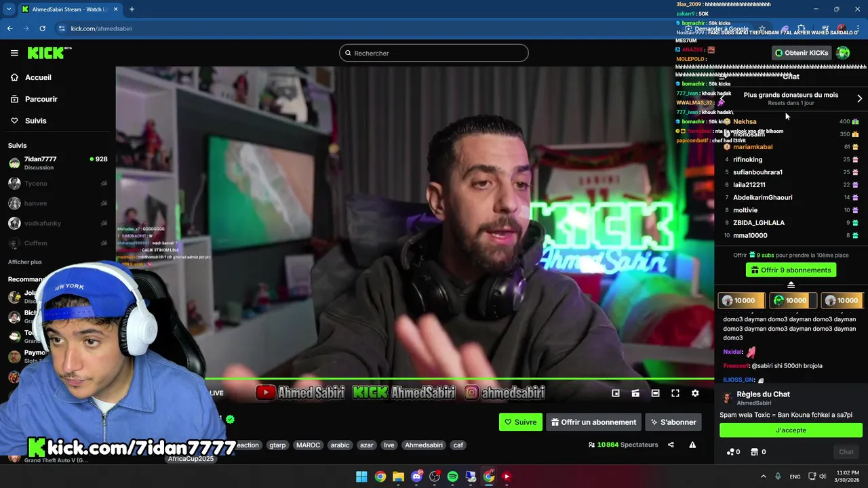This screenshot has width=868, height=488.
Task: Report stream using warning triangle icon
Action: point(692,445)
